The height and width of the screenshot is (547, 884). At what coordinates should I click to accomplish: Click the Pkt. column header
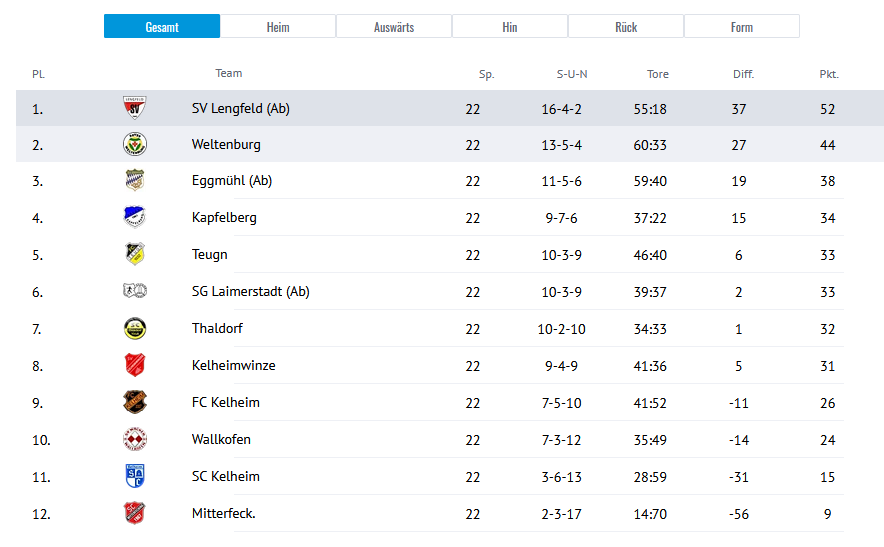click(x=828, y=74)
